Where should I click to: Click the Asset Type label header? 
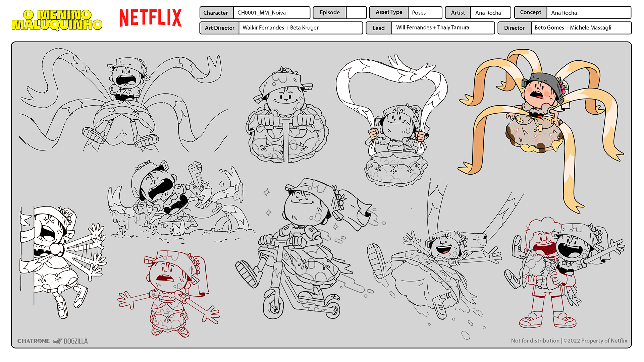pos(389,12)
